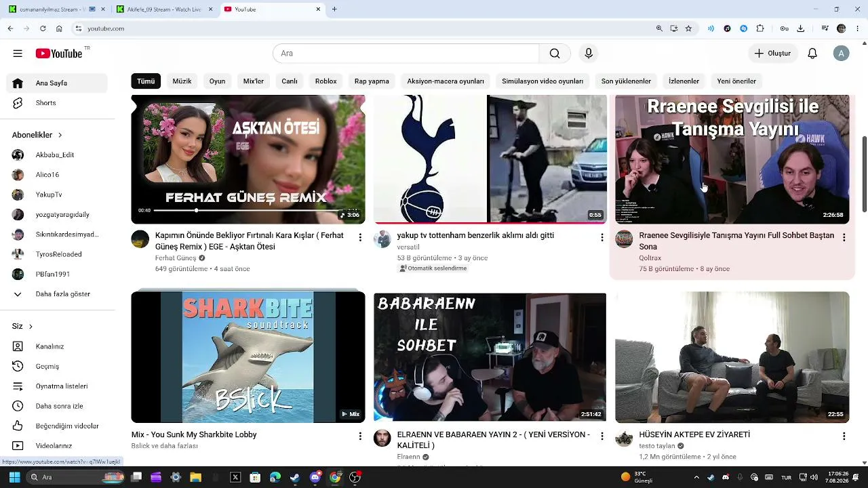This screenshot has width=868, height=488.
Task: Go to the PBfan1991 subscription channel
Action: pos(57,274)
